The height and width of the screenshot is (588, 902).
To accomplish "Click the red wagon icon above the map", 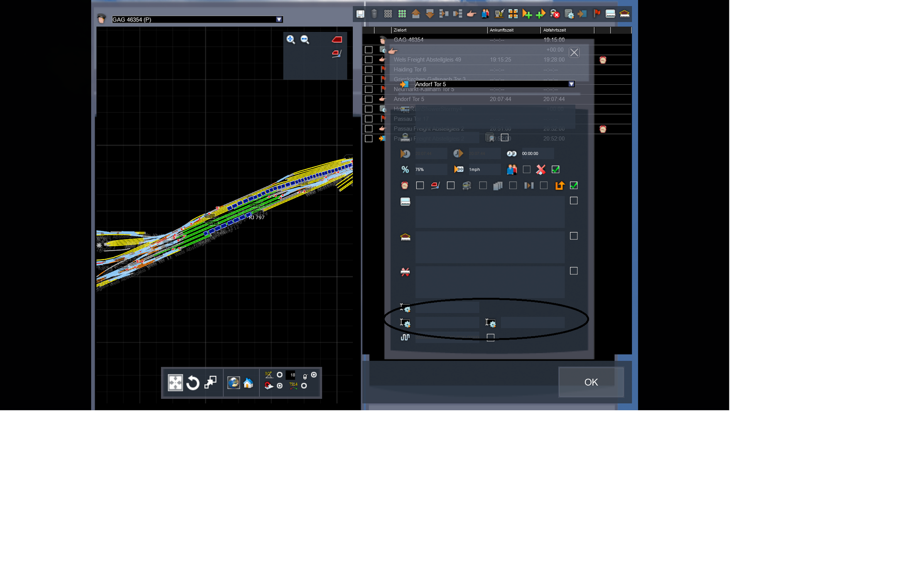I will click(x=337, y=40).
